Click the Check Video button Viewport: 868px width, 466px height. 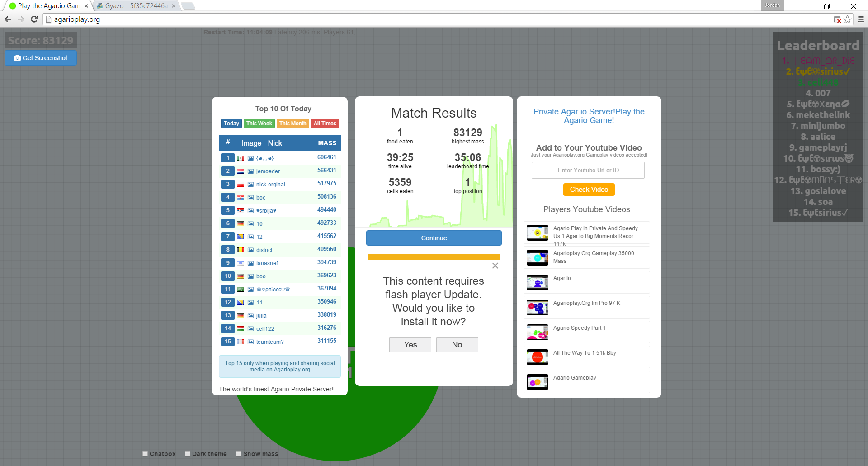589,190
